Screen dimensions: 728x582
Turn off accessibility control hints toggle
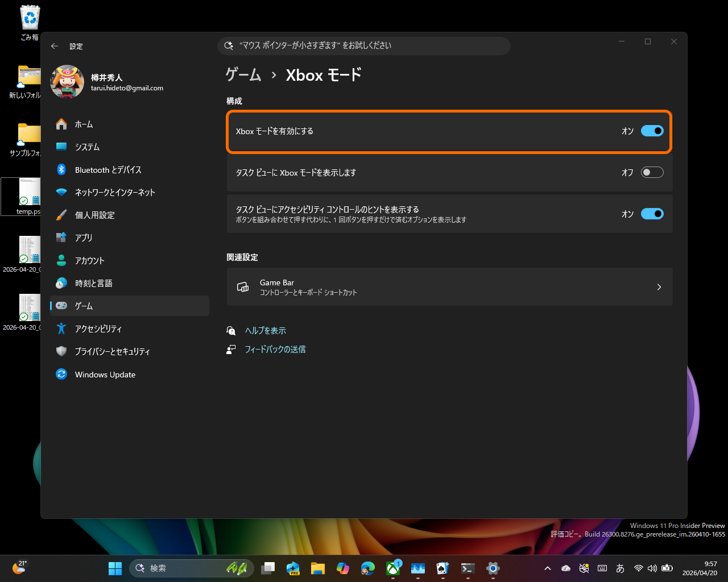(x=652, y=214)
